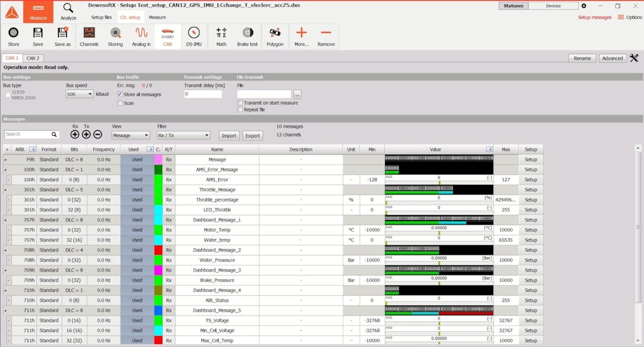Toggle Used for TS_Voltage channel
The image size is (644, 347).
coord(137,321)
